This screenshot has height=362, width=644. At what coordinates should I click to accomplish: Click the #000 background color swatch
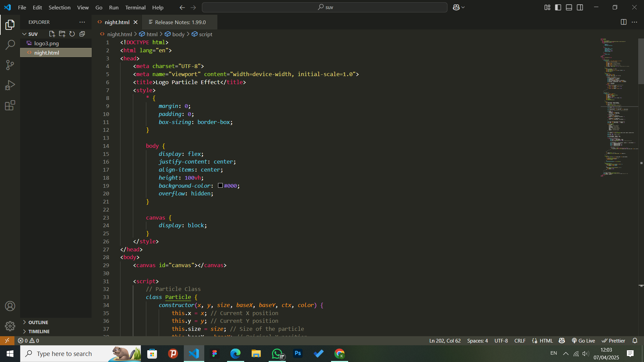point(220,186)
